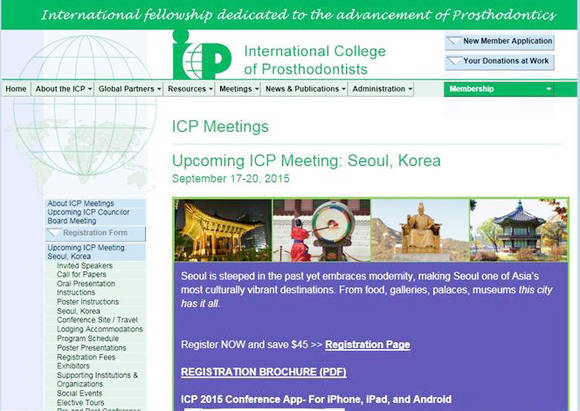Open the Social Events link
The width and height of the screenshot is (580, 411).
coord(80,393)
